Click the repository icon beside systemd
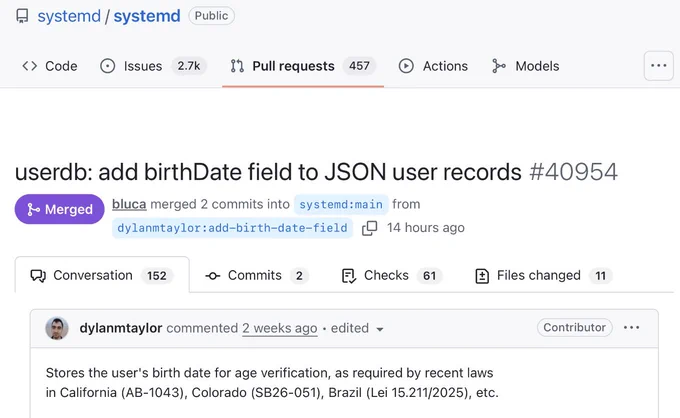 pyautogui.click(x=22, y=16)
